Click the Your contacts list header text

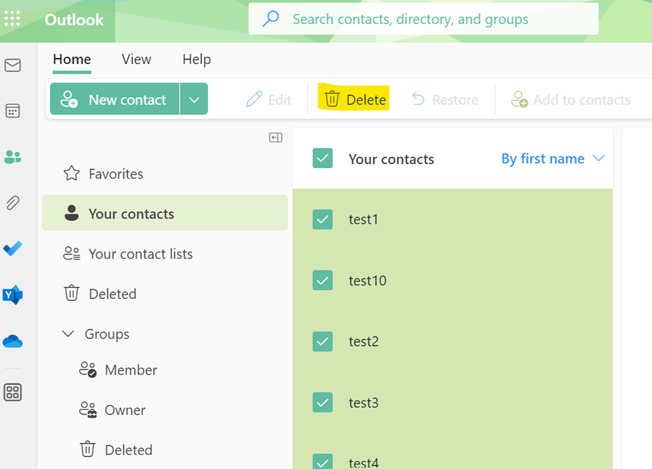(391, 159)
